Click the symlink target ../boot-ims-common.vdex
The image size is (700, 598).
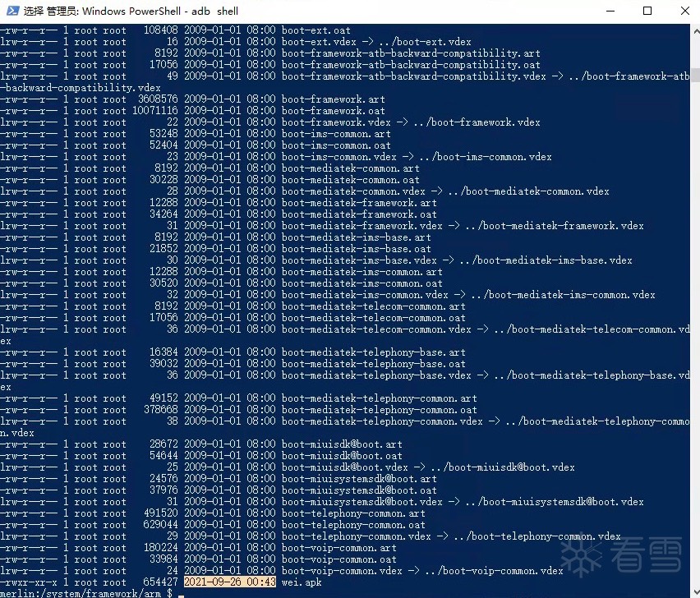486,157
